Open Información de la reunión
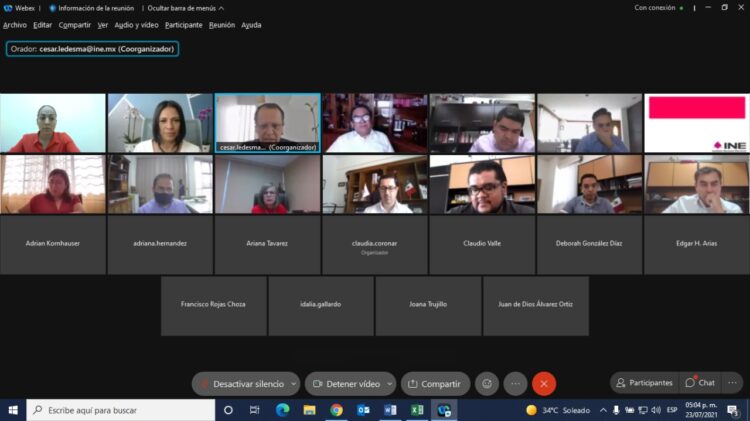Viewport: 750px width, 421px height. tap(91, 8)
